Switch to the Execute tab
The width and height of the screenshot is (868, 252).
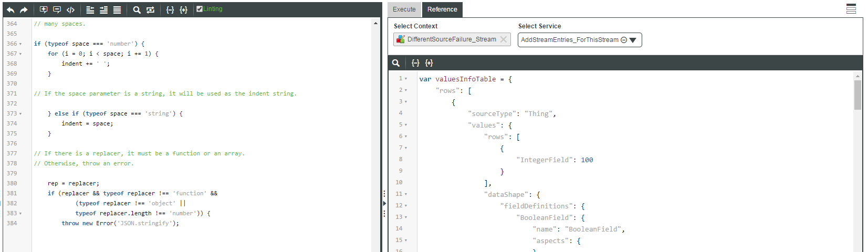(404, 9)
